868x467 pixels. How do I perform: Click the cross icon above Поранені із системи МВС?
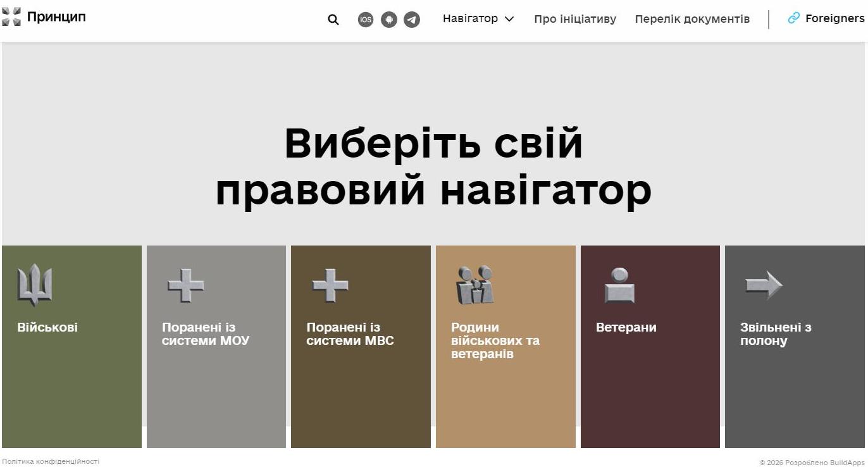coord(330,285)
